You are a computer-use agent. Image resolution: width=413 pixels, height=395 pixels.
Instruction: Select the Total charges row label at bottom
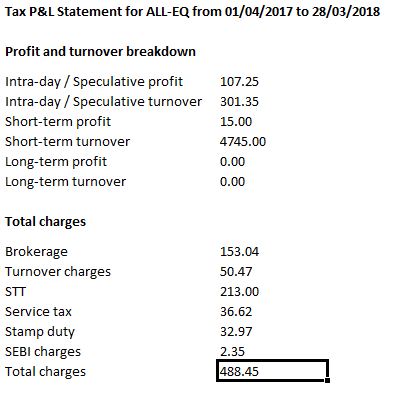45,372
